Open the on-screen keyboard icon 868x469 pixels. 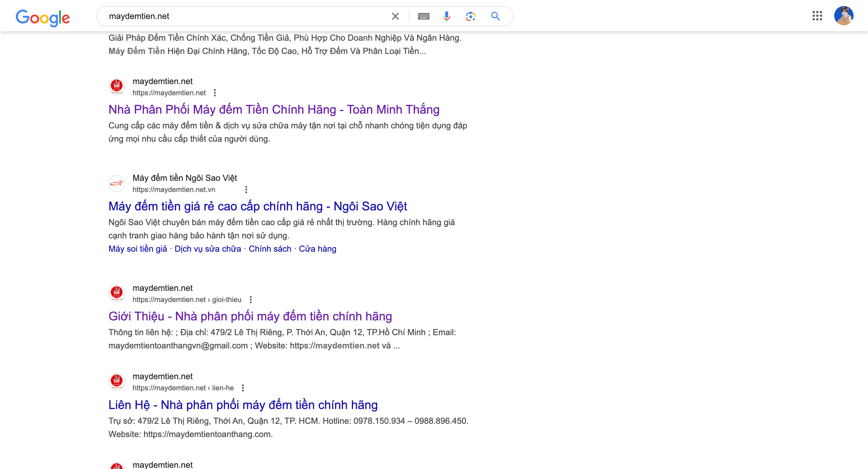coord(423,16)
